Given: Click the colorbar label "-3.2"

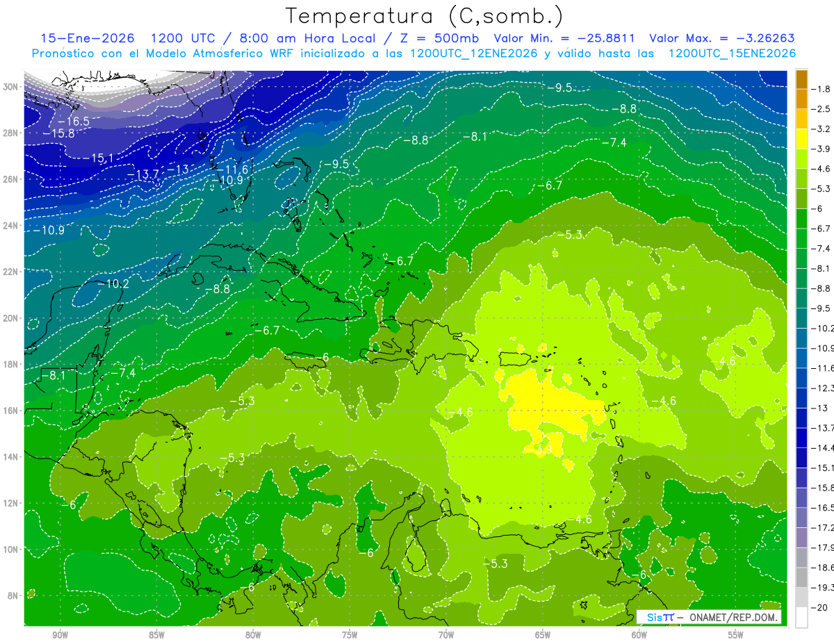Looking at the screenshot, I should tap(821, 129).
